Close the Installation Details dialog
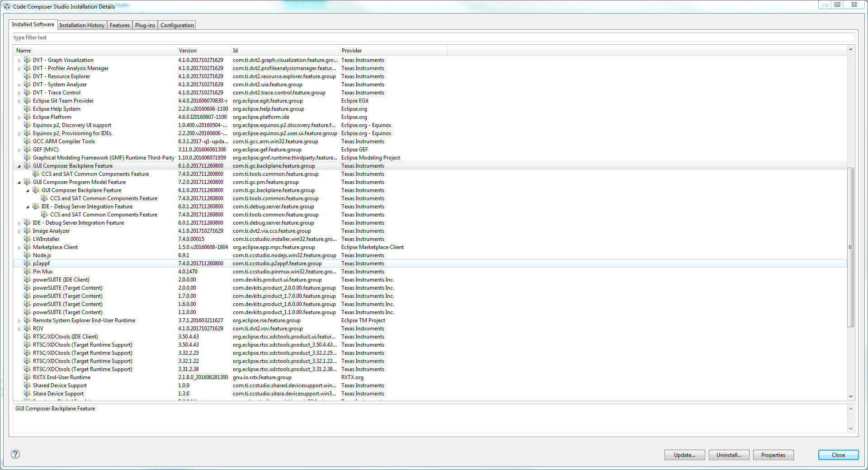Screen dimensions: 868x470 (838, 455)
